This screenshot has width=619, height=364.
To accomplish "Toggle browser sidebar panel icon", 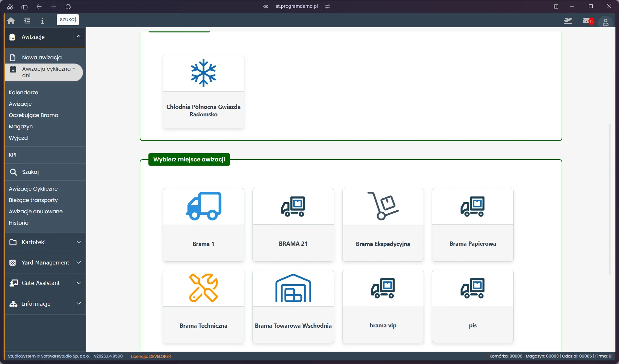I will 24,6.
